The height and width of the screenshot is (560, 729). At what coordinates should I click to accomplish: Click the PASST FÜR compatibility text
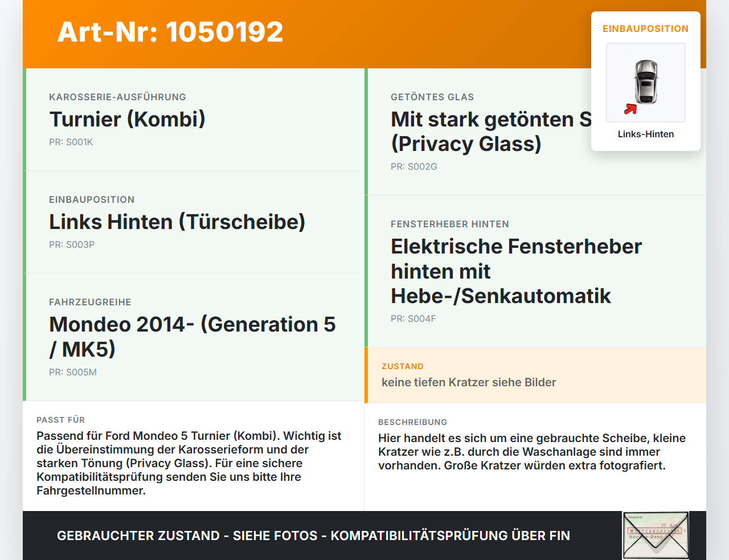189,463
